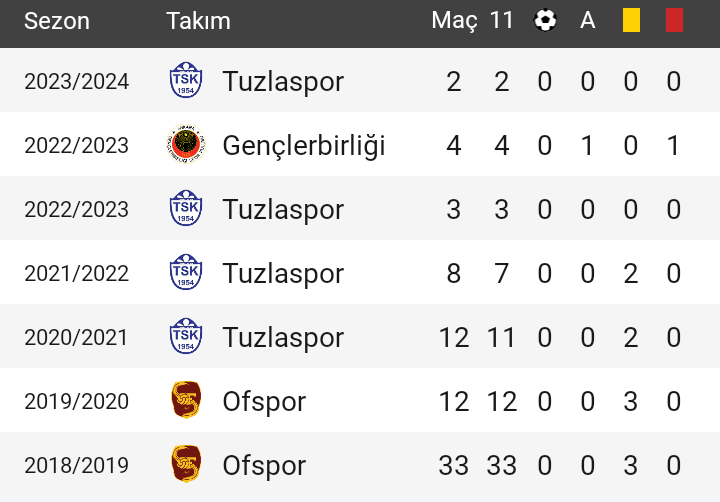Click Tuzlaspor crest in 2023/2024 row

tap(186, 80)
